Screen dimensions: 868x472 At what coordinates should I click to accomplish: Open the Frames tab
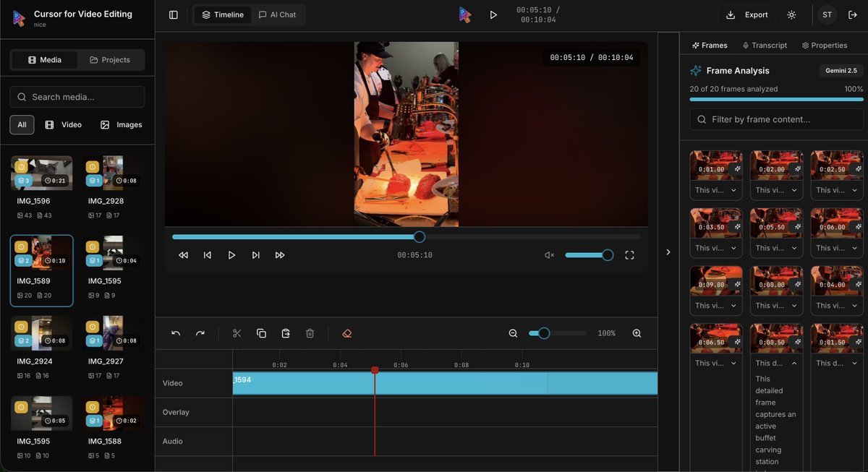[710, 45]
